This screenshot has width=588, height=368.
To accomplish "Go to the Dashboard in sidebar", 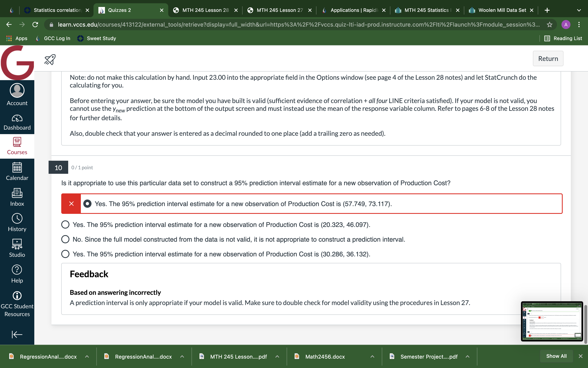I will [17, 122].
